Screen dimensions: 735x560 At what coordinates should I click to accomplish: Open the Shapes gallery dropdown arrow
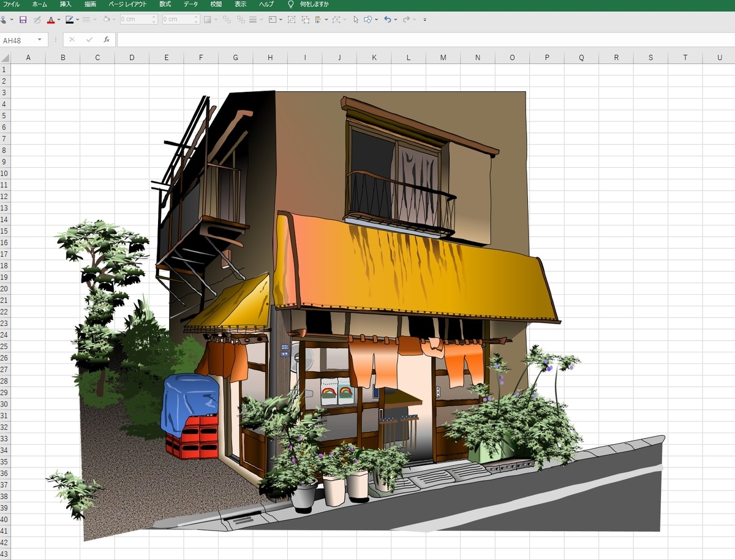click(375, 20)
